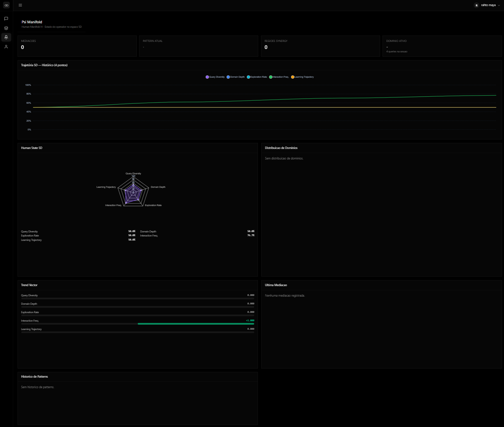Click the Ultima Mediacao panel heading
This screenshot has width=504, height=427.
[x=276, y=285]
